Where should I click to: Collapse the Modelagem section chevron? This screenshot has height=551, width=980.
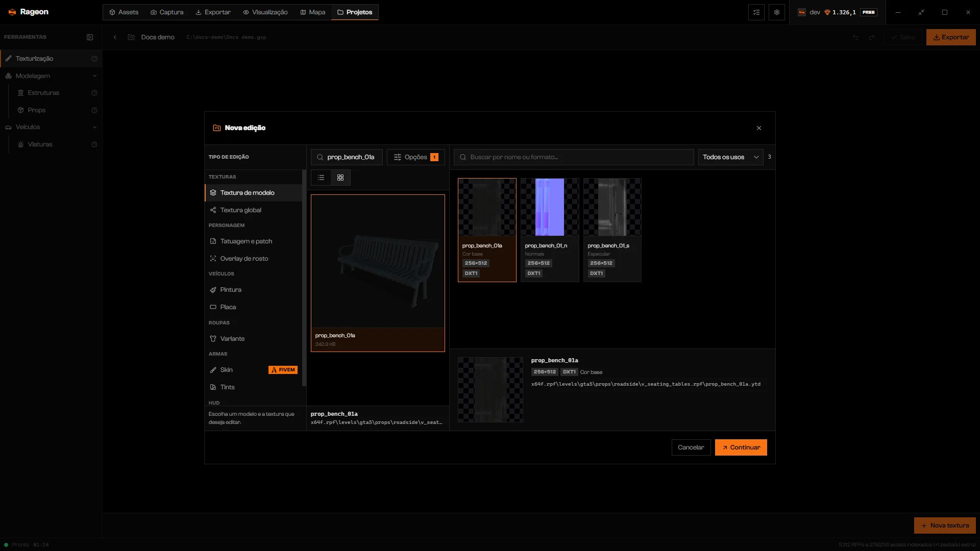click(94, 76)
